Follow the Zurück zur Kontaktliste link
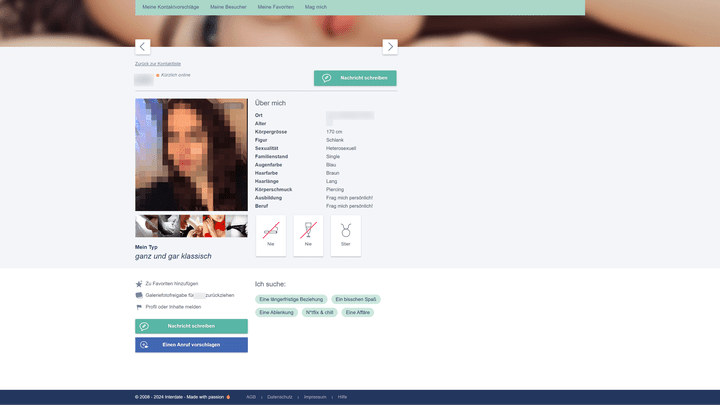 (x=158, y=64)
